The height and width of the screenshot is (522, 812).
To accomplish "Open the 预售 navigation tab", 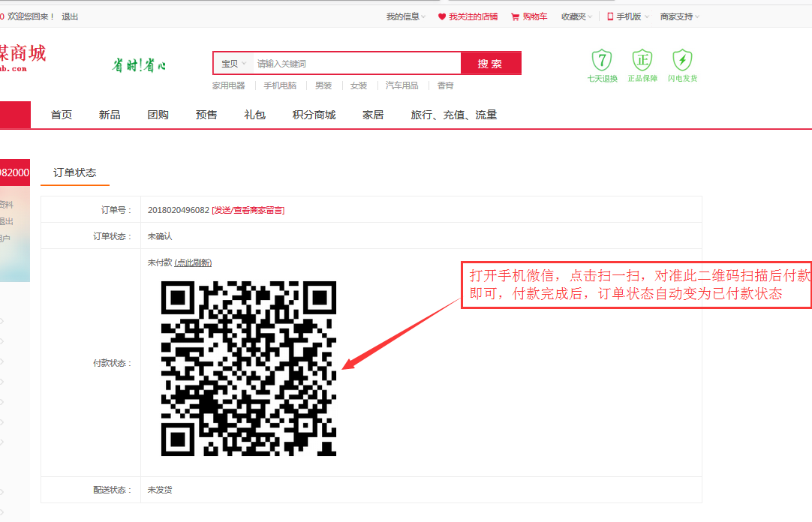I will coord(206,115).
